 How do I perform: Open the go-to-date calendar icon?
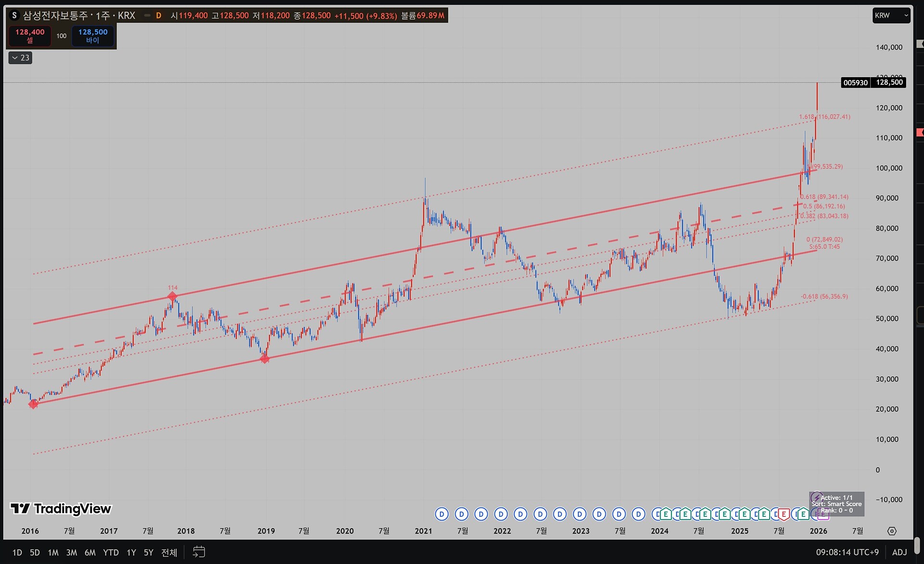(199, 552)
